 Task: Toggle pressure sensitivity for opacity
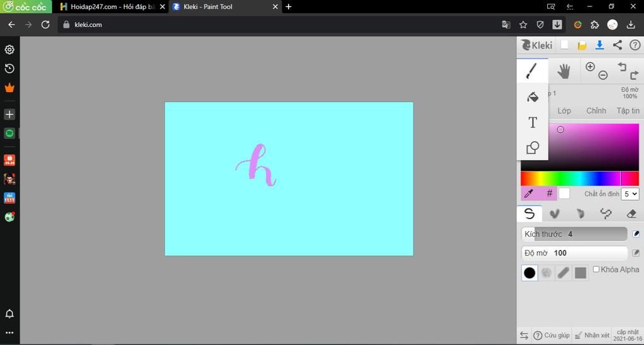coord(636,253)
